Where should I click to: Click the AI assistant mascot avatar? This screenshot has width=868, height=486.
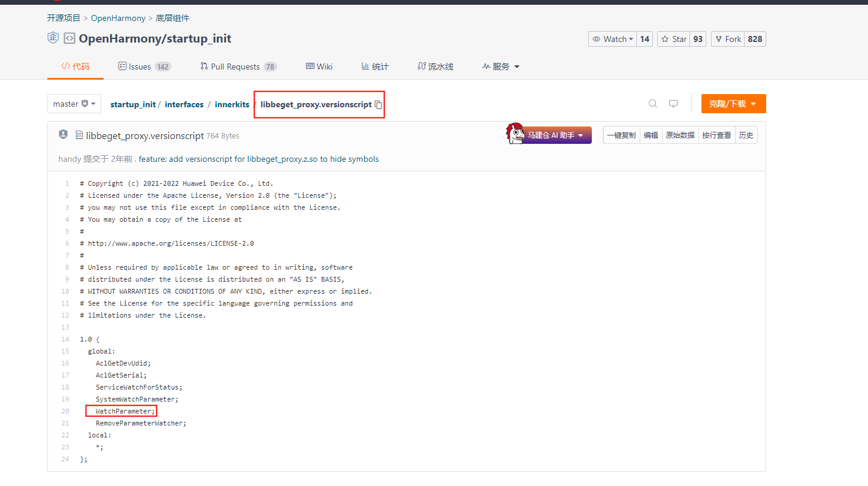point(515,134)
